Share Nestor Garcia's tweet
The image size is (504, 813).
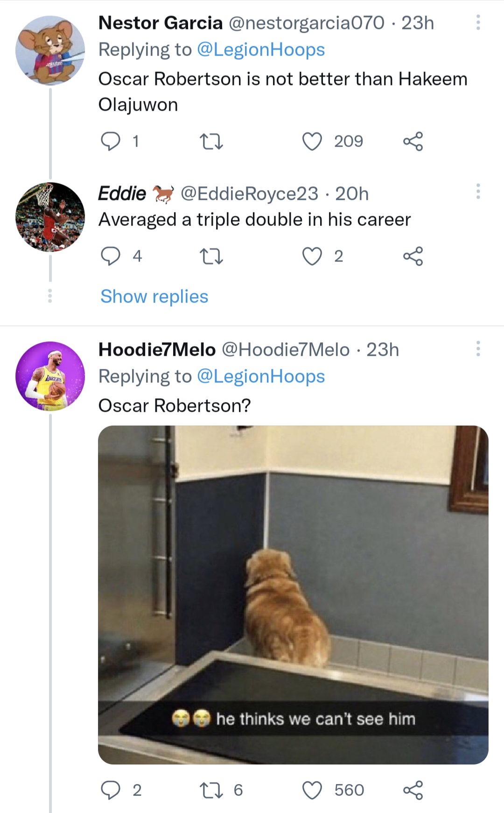click(x=413, y=141)
